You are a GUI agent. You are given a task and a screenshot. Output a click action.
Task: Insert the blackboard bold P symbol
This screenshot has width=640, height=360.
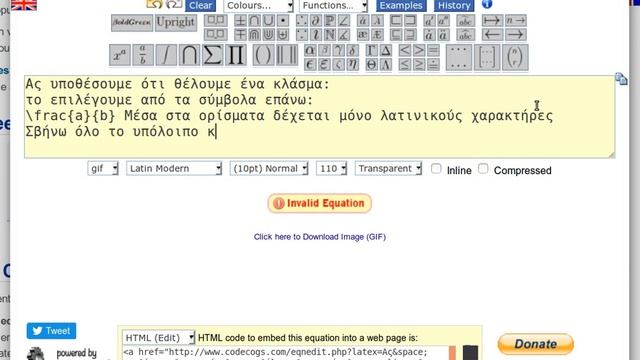pyautogui.click(x=330, y=20)
